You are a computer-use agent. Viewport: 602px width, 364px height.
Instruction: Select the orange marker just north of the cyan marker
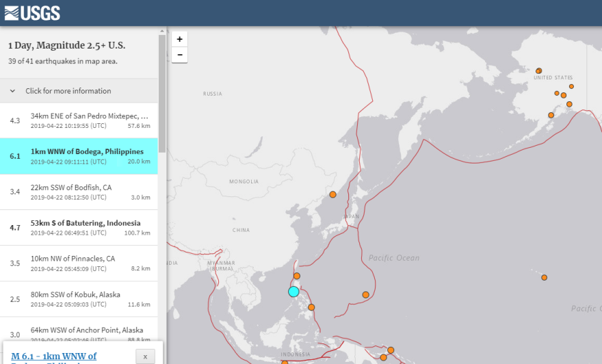296,276
